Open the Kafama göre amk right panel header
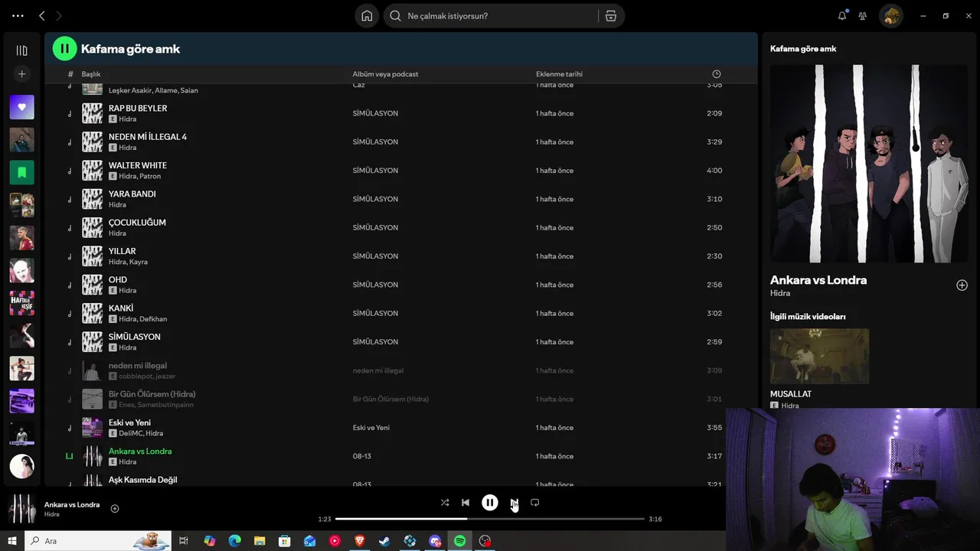The height and width of the screenshot is (551, 980). pyautogui.click(x=803, y=48)
